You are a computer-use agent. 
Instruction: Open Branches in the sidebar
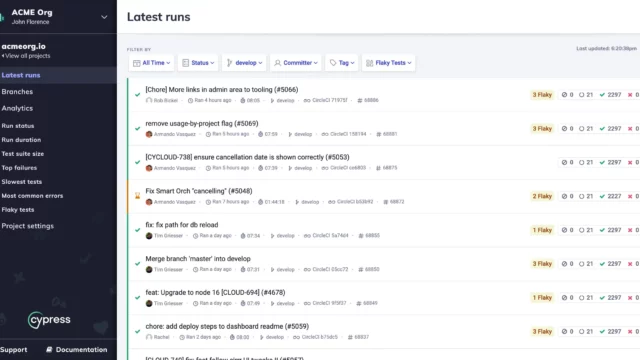click(17, 92)
